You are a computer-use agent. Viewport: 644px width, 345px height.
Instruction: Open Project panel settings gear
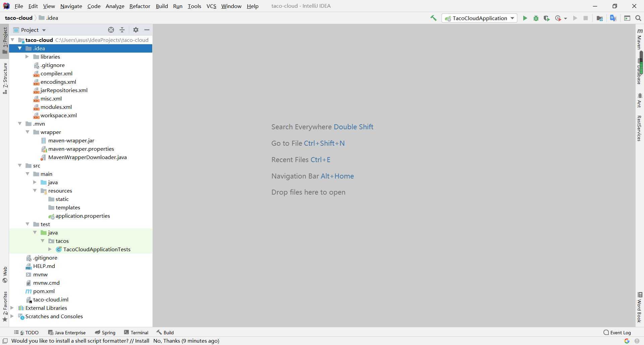point(136,30)
